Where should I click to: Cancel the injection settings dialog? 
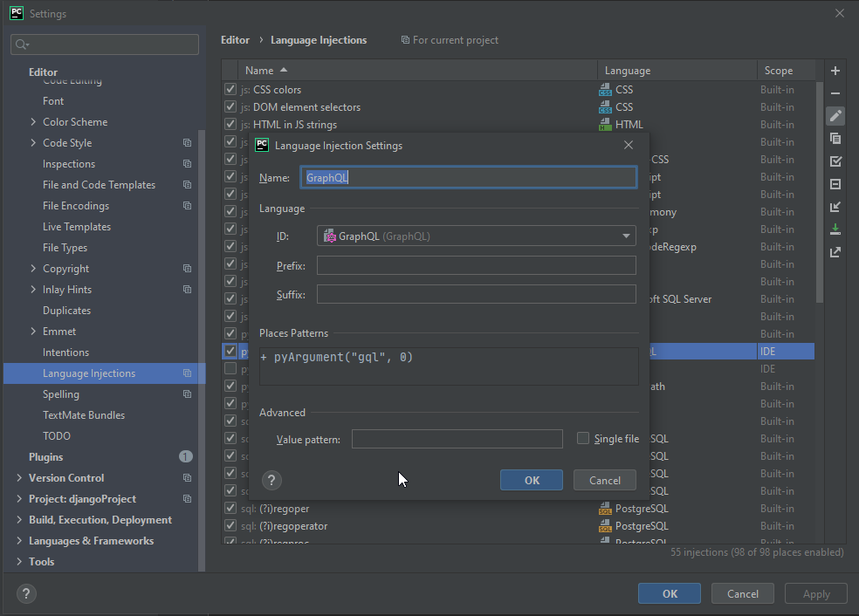605,480
